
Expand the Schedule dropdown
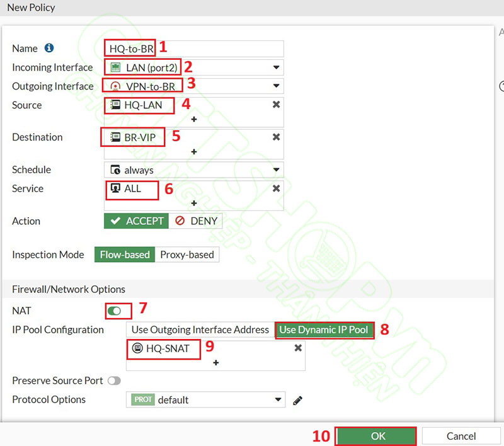coord(276,170)
